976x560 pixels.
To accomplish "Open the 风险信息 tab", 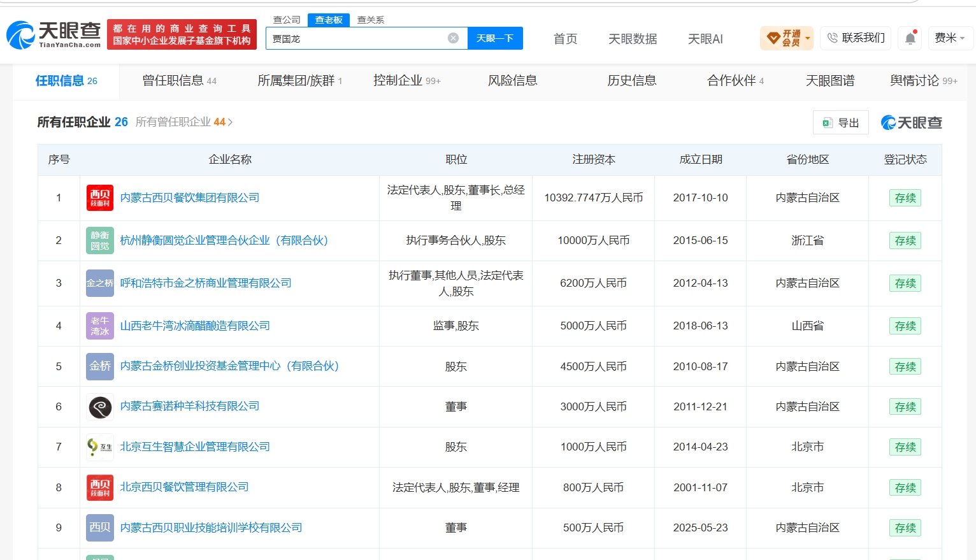I will tap(512, 81).
